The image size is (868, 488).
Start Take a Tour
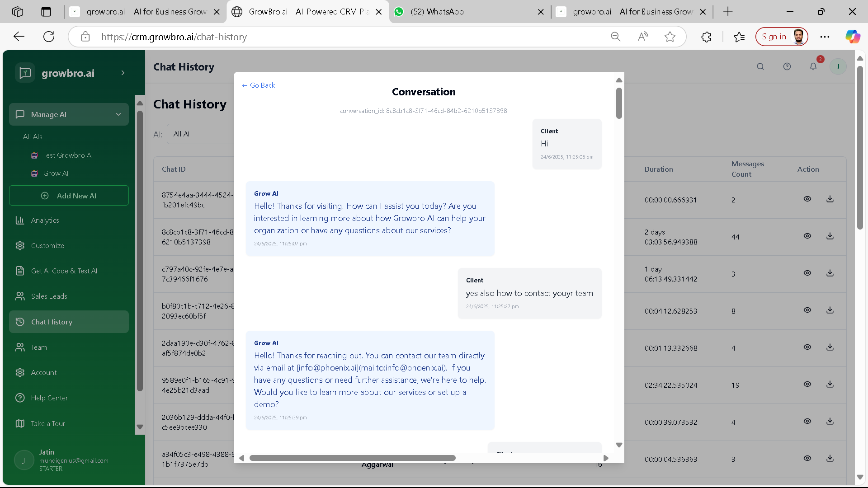coord(47,423)
